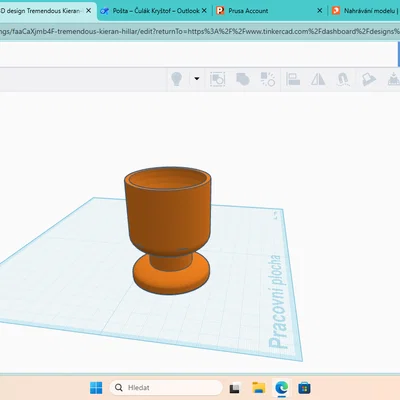Close the Outlook Pošta tab
This screenshot has width=400, height=400.
point(204,11)
